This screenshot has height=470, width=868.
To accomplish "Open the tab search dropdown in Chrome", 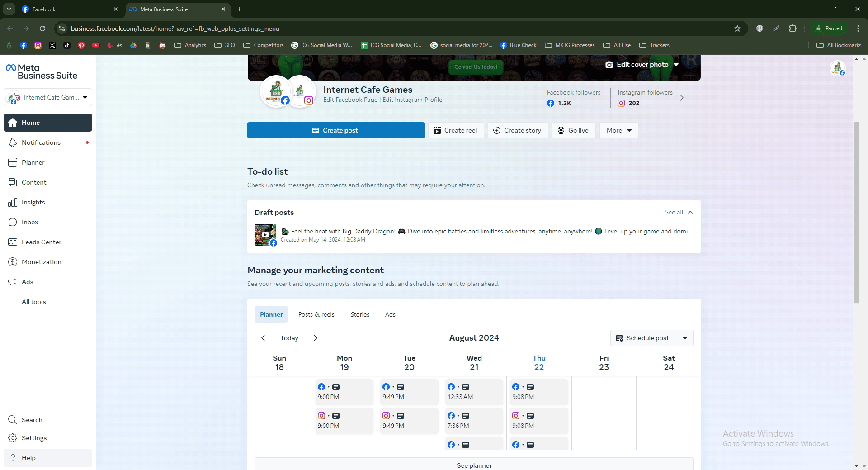I will 9,9.
